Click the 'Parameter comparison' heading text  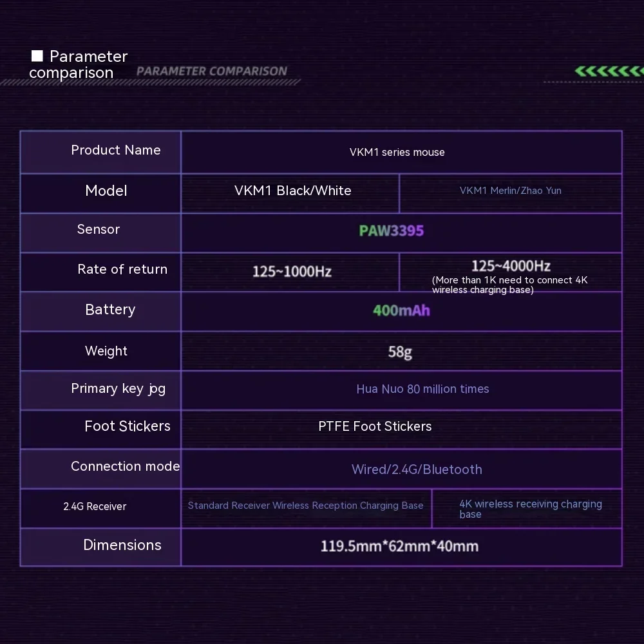tap(79, 64)
